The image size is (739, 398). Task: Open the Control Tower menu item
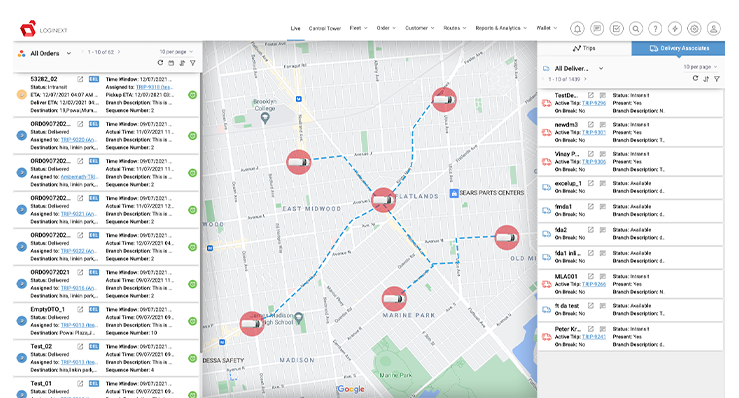[x=325, y=28]
